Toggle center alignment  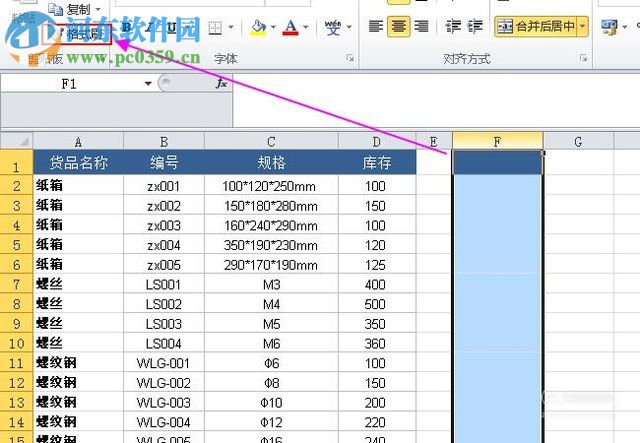398,27
